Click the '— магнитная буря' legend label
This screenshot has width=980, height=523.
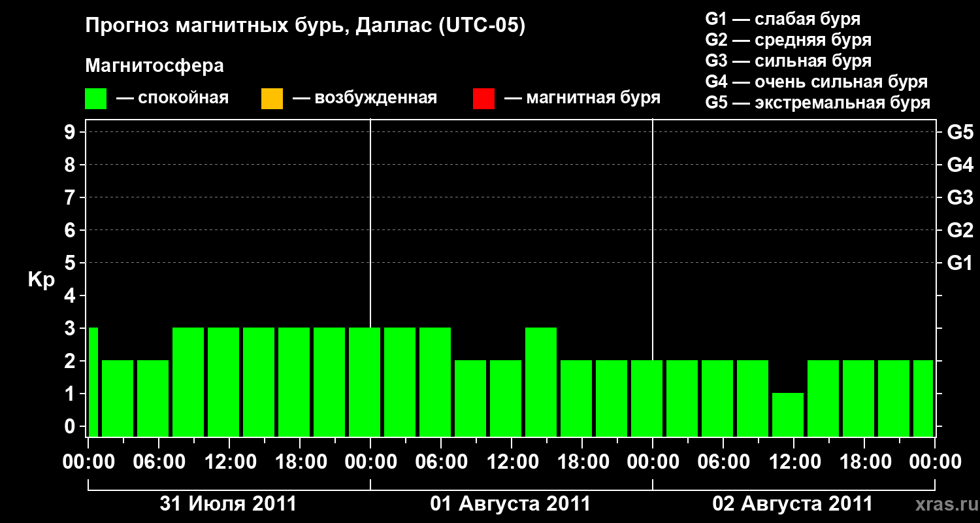582,98
